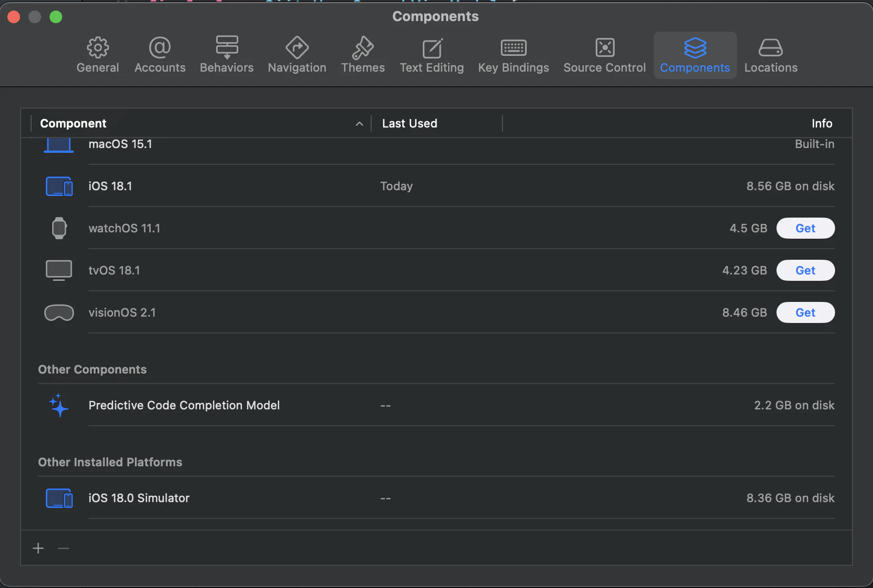The image size is (873, 588).
Task: Open the Key Bindings keyboard icon
Action: 513,48
